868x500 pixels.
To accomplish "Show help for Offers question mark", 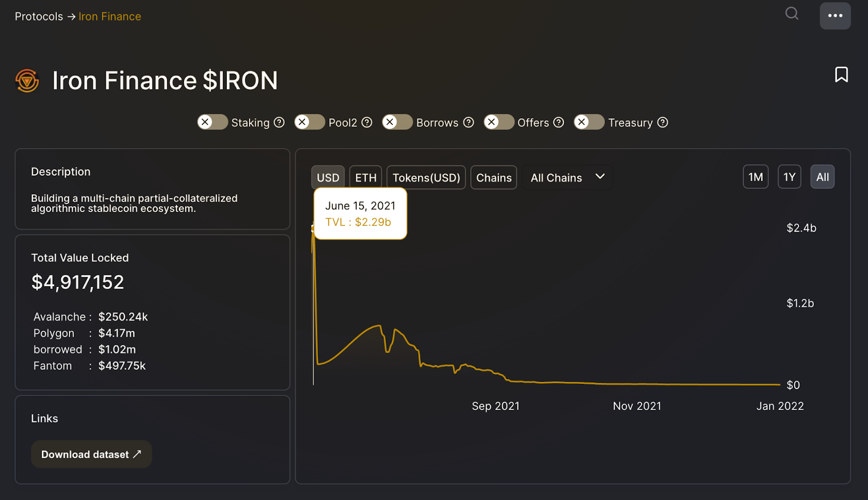I will 559,123.
